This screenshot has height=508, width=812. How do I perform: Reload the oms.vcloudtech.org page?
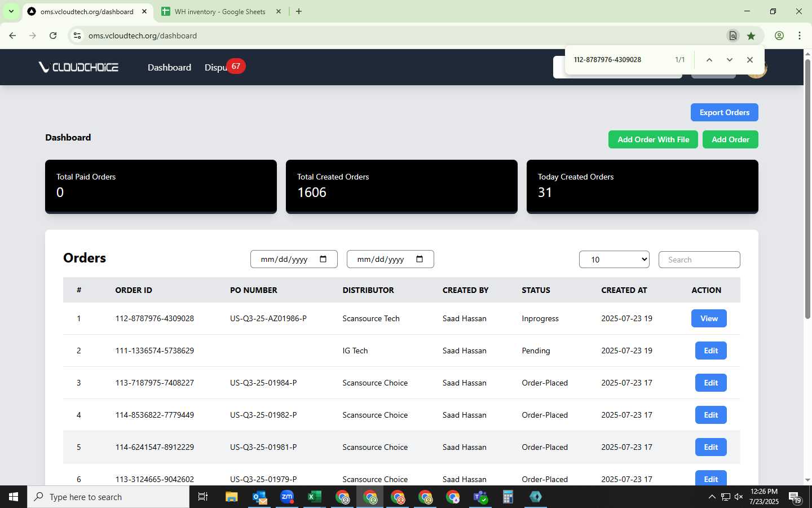(53, 36)
